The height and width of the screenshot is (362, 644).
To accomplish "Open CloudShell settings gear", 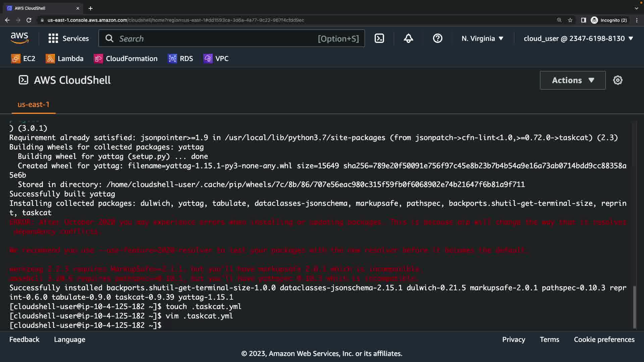I will (x=618, y=80).
